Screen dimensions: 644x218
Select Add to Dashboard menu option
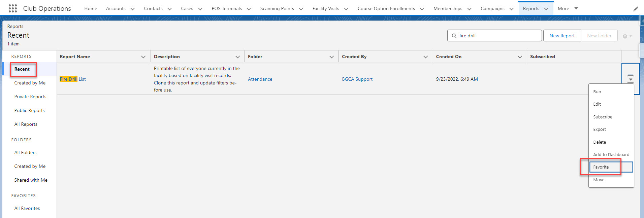611,155
